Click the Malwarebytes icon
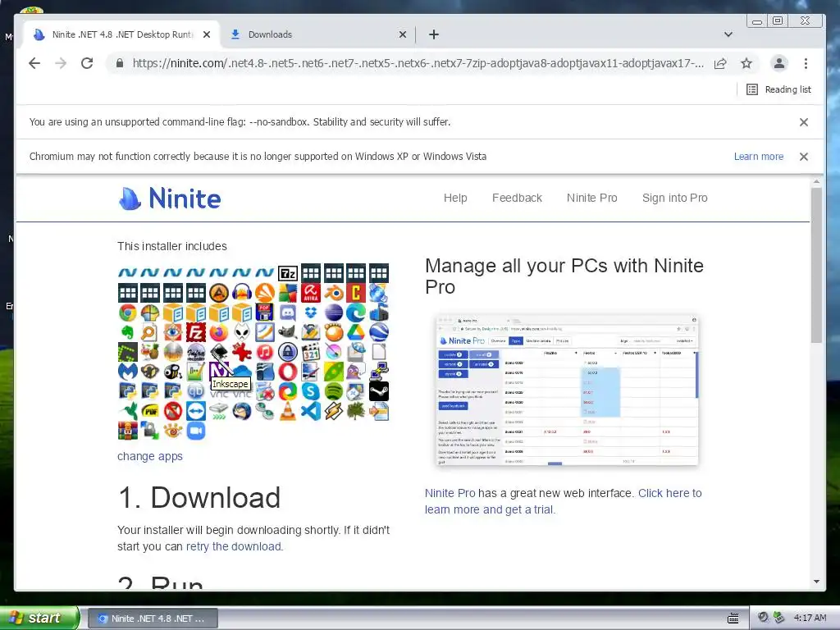Image resolution: width=840 pixels, height=630 pixels. tap(127, 372)
